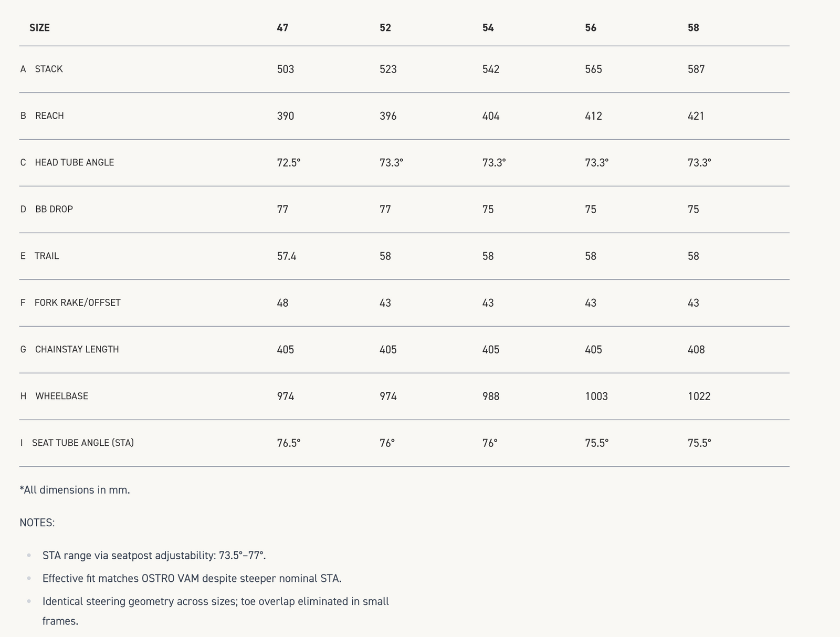840x637 pixels.
Task: Click stack value 542 for size 54
Action: [491, 69]
